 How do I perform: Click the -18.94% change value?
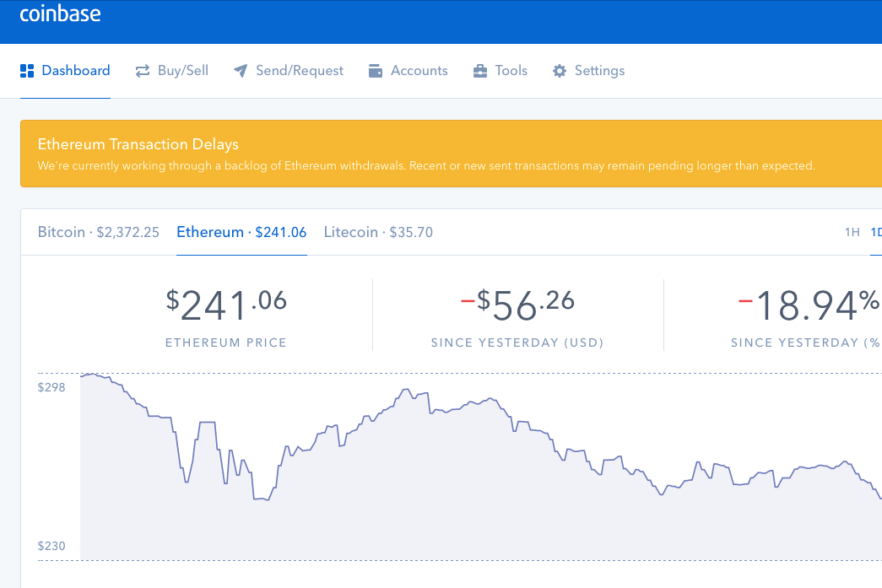click(x=809, y=305)
